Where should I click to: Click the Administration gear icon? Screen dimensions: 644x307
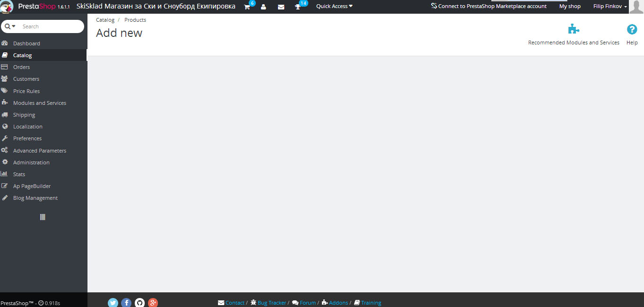tap(5, 162)
